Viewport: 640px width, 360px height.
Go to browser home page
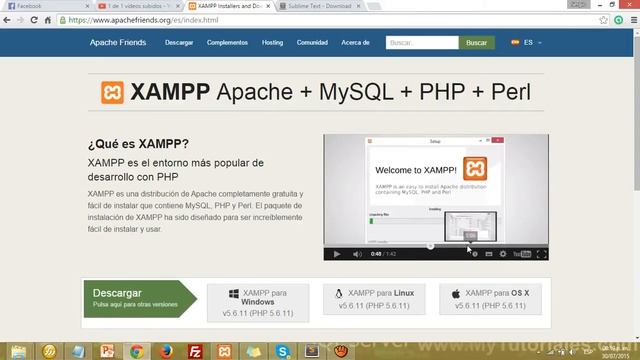click(x=48, y=20)
